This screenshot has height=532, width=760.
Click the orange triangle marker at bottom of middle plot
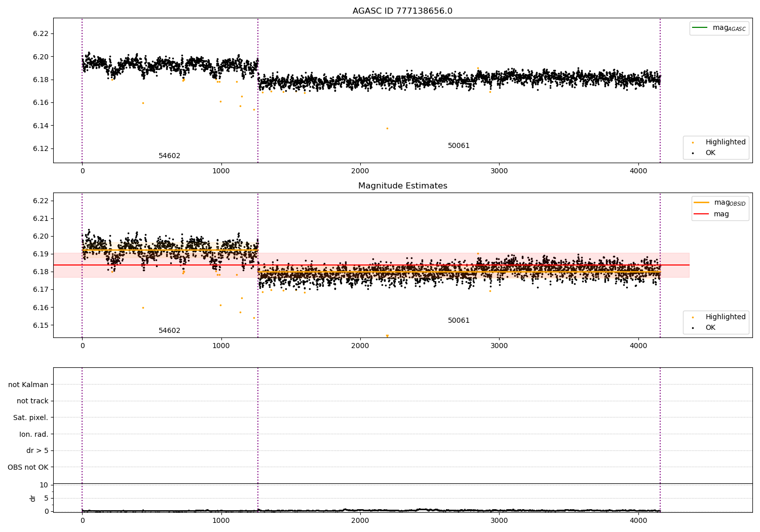[x=387, y=336]
